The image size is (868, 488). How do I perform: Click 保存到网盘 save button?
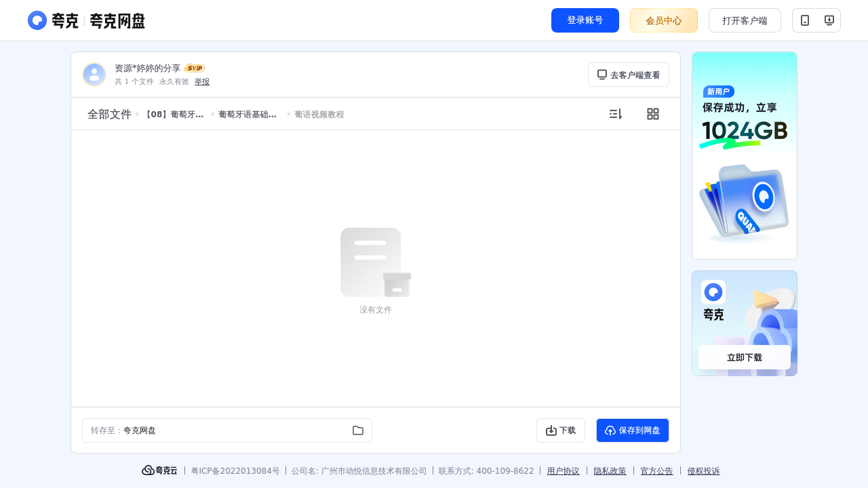click(x=633, y=430)
